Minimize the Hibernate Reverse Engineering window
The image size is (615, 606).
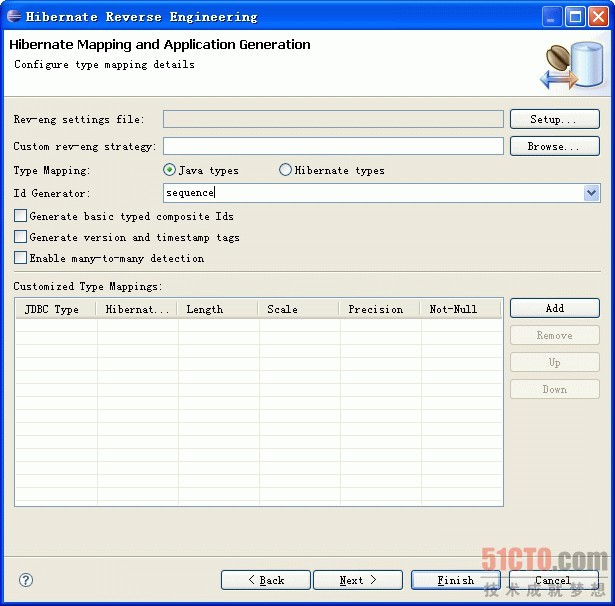(x=551, y=17)
